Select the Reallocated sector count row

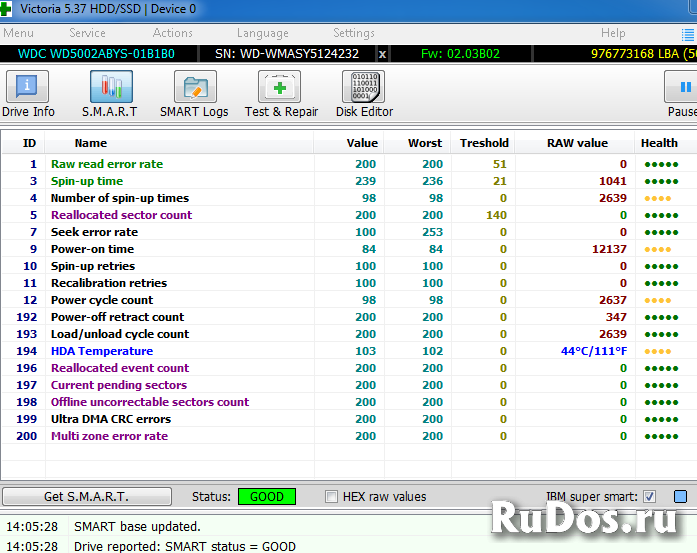point(121,215)
